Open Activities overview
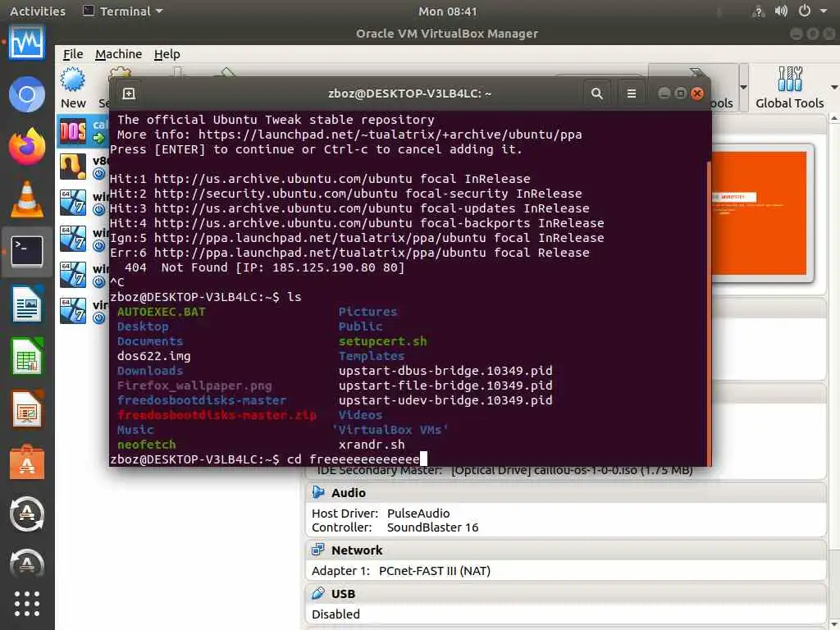 (38, 11)
